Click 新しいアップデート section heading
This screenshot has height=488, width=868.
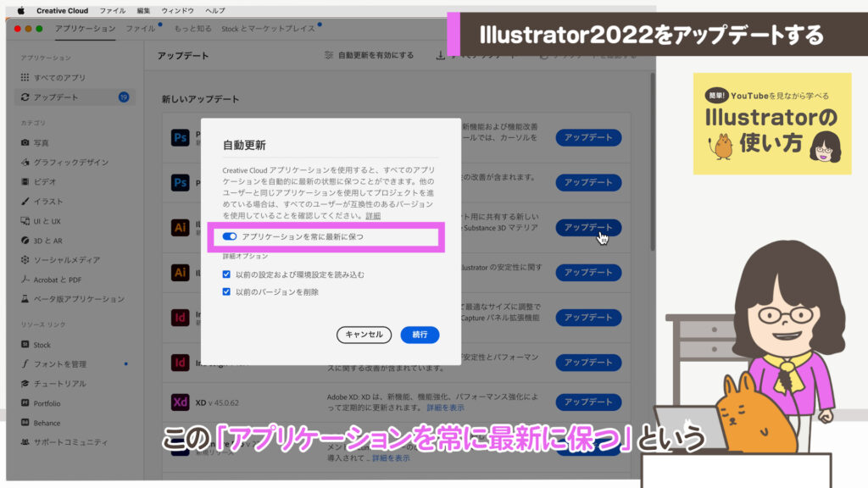[x=200, y=100]
